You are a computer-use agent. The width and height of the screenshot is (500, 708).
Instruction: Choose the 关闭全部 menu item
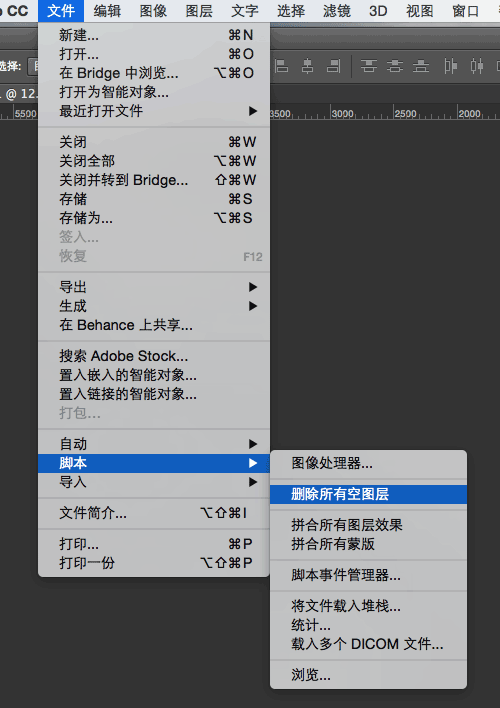tap(154, 161)
